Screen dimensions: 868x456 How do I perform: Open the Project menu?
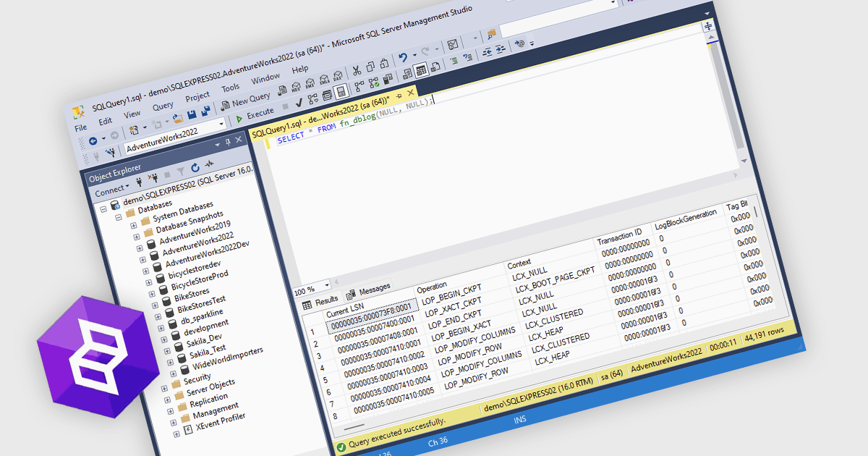197,96
